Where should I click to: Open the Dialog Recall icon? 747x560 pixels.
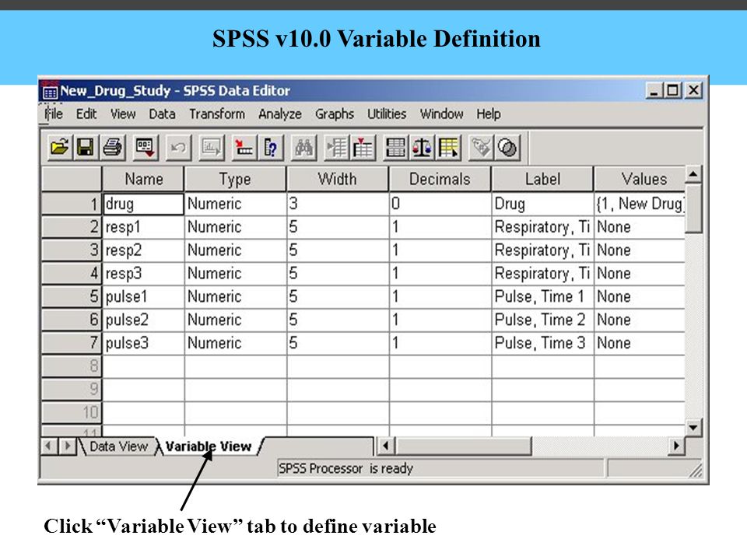pyautogui.click(x=146, y=147)
